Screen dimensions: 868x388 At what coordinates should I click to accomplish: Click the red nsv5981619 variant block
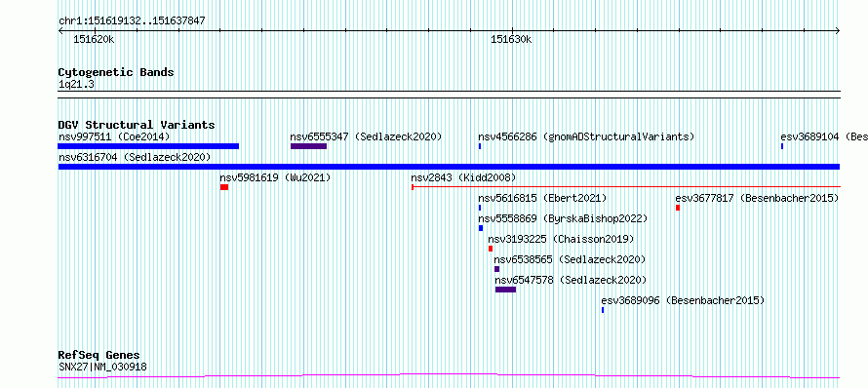point(224,187)
